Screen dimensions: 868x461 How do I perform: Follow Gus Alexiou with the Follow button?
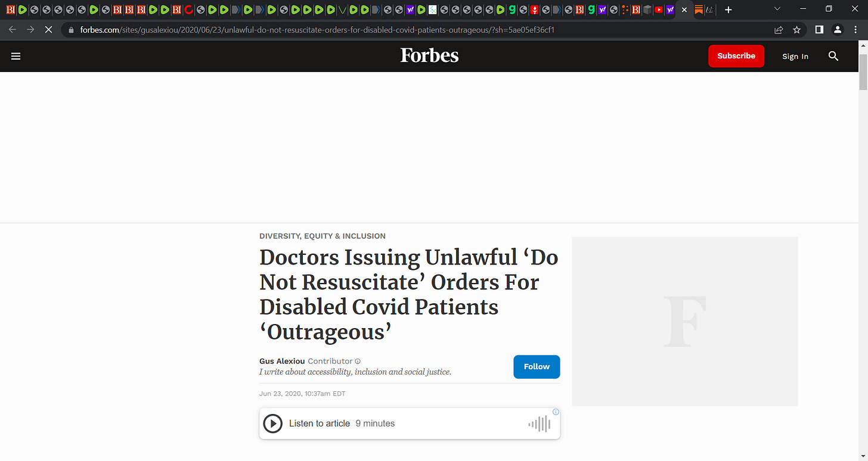537,367
